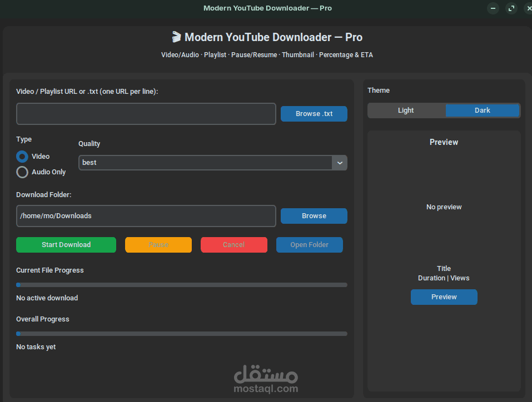Switch theme to Dark
The height and width of the screenshot is (402, 532).
coord(482,110)
